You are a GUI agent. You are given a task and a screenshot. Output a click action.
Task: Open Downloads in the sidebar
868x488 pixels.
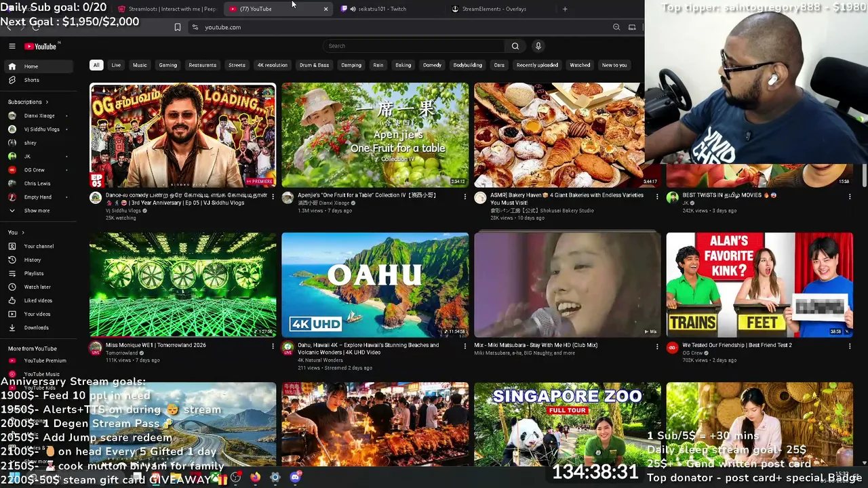39,327
